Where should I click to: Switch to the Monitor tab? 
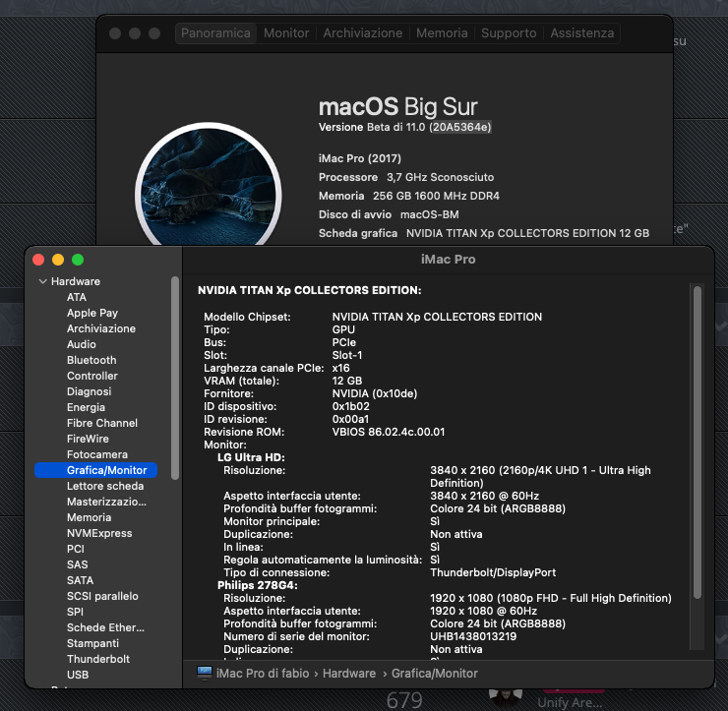[286, 33]
